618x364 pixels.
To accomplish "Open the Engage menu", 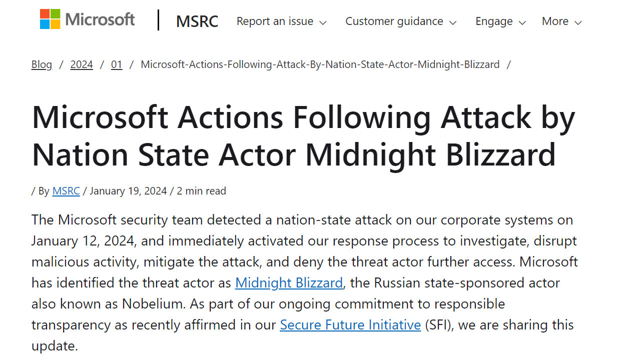I will tap(494, 21).
